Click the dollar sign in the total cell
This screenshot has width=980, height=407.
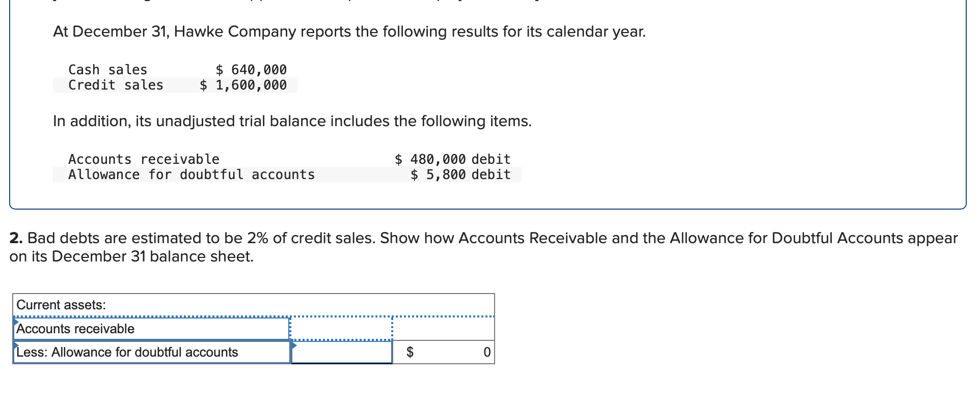(x=410, y=352)
